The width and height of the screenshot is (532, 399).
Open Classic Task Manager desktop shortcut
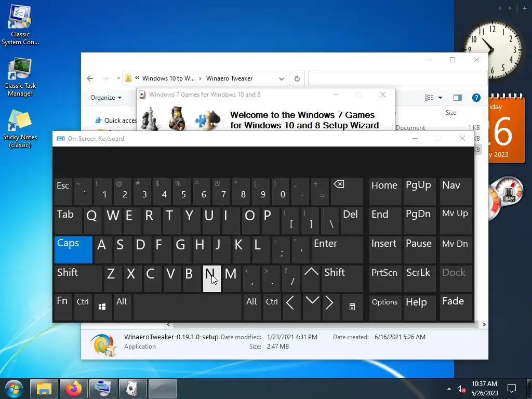pos(20,77)
